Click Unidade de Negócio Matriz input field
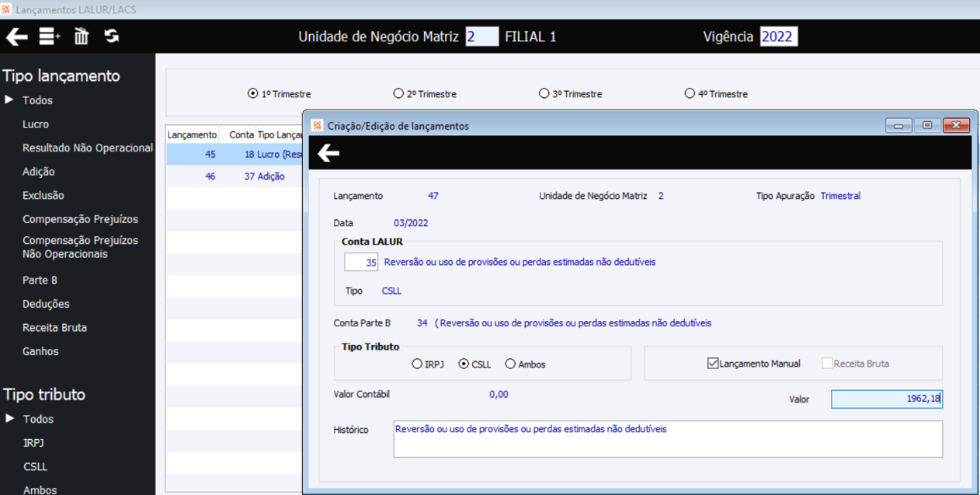This screenshot has width=980, height=495. [x=481, y=37]
